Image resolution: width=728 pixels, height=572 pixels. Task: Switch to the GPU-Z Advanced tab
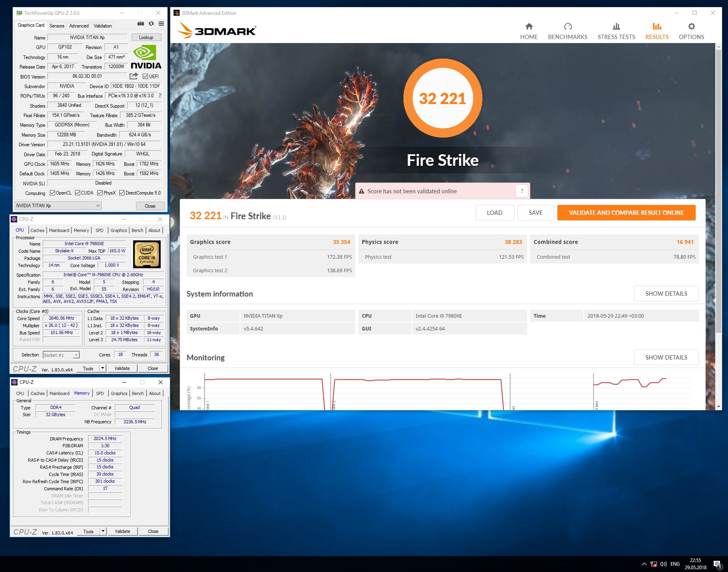click(79, 26)
